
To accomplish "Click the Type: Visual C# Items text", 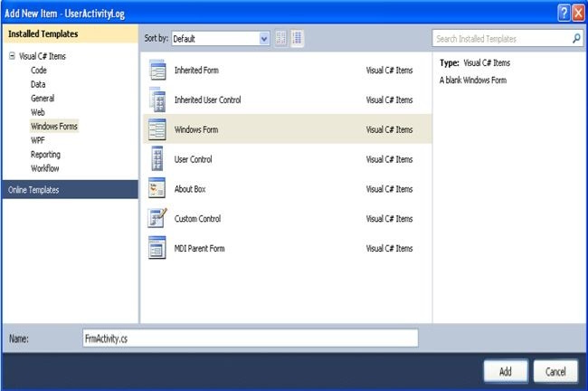I will (475, 62).
